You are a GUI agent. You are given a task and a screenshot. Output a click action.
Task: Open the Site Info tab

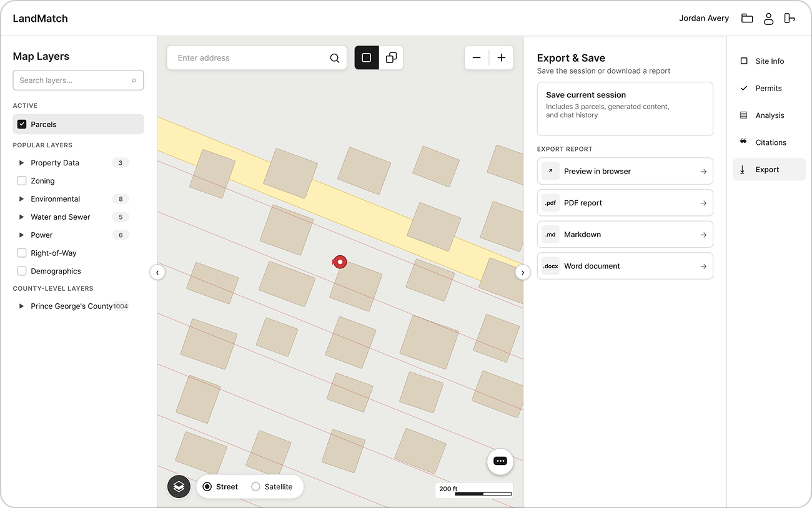click(x=770, y=61)
